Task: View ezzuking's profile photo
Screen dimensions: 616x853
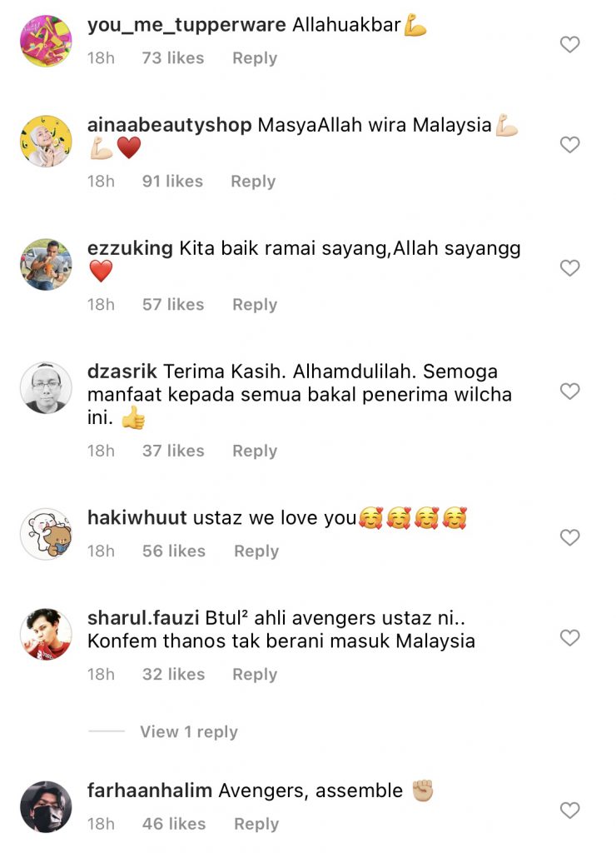Action: coord(47,264)
